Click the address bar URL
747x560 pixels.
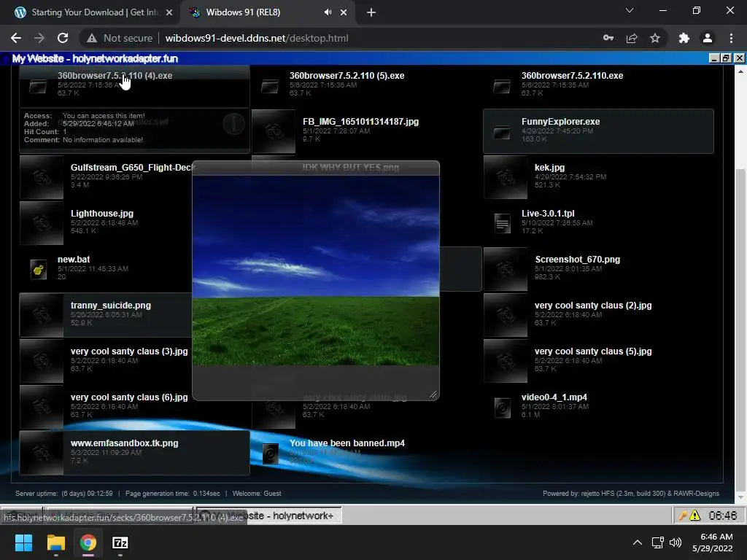257,38
